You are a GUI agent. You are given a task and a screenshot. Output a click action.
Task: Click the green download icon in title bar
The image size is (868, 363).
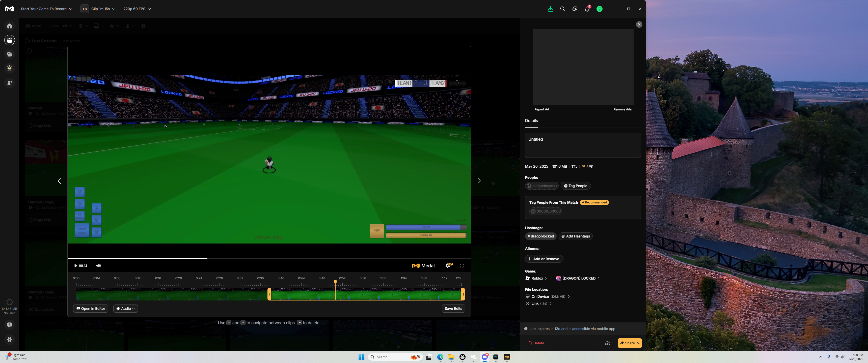(x=550, y=9)
